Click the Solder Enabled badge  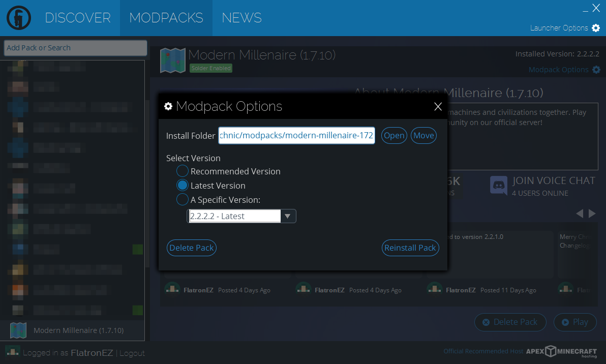(x=211, y=69)
